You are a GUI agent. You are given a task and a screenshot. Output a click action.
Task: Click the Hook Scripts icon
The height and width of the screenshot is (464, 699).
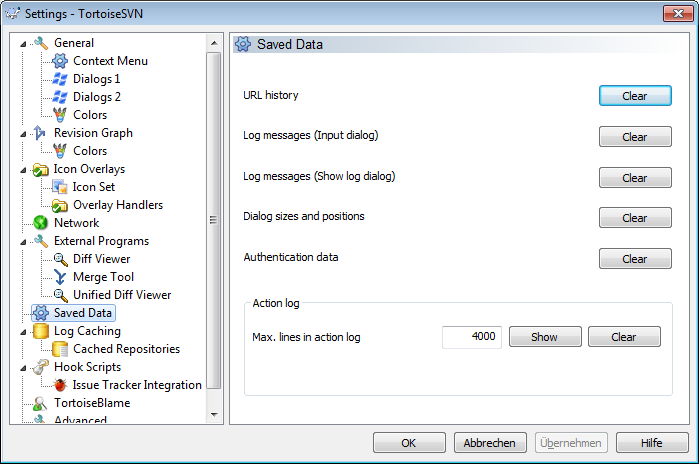pyautogui.click(x=41, y=367)
